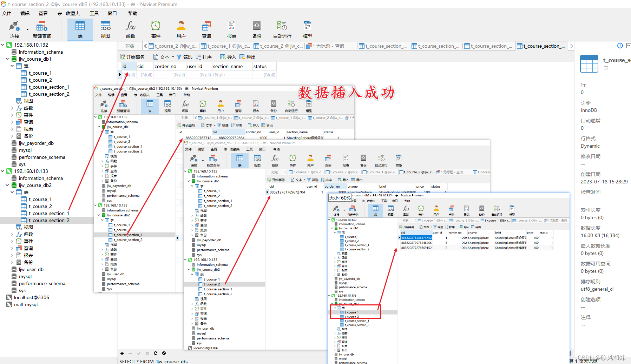This screenshot has width=631, height=364.
Task: Click the add record plus icon
Action: tap(122, 353)
